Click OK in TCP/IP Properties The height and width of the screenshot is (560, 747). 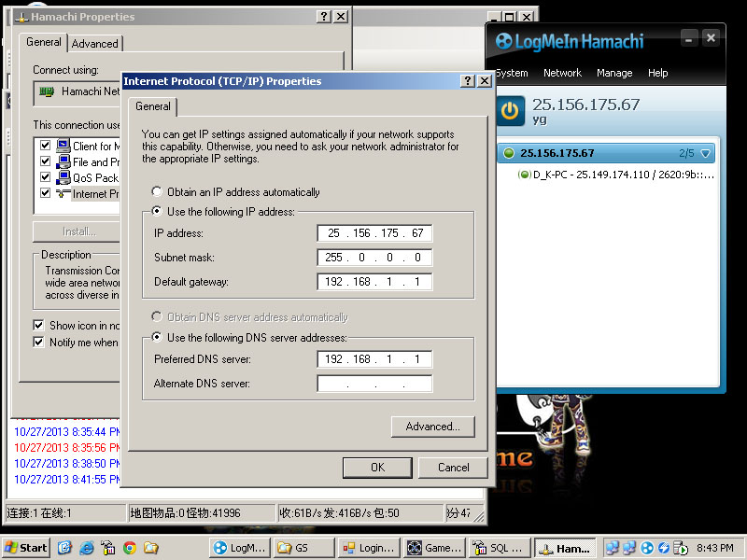coord(377,468)
